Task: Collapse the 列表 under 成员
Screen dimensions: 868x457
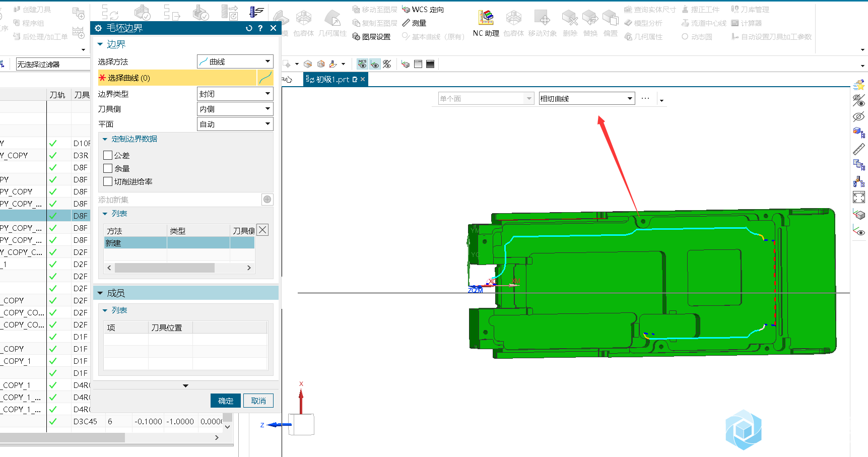Action: [x=105, y=310]
